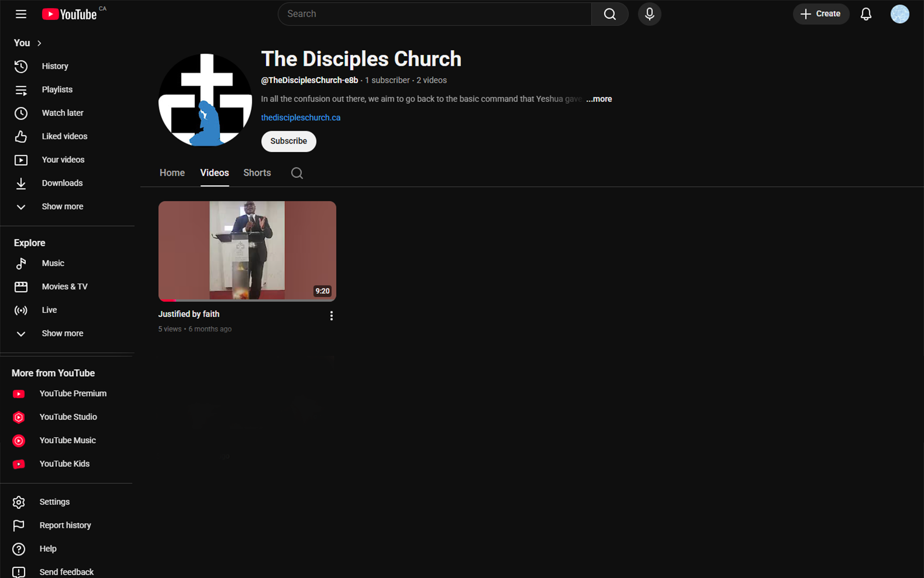Subscribe to The Disciples Church
The width and height of the screenshot is (924, 578).
[289, 141]
